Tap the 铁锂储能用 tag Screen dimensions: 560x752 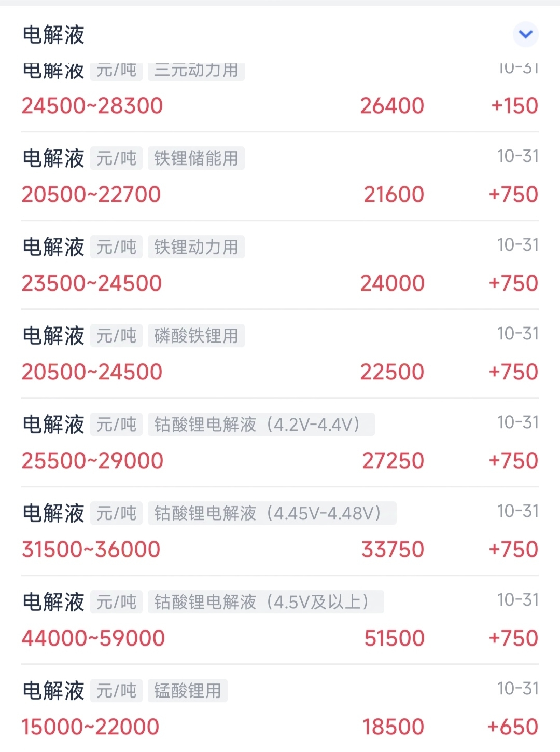click(x=196, y=158)
